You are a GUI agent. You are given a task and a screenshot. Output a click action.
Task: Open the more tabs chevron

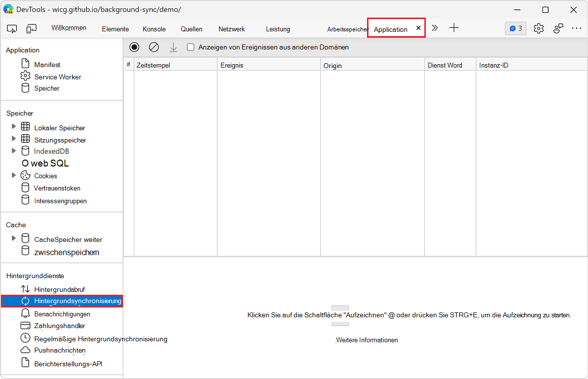[x=435, y=28]
